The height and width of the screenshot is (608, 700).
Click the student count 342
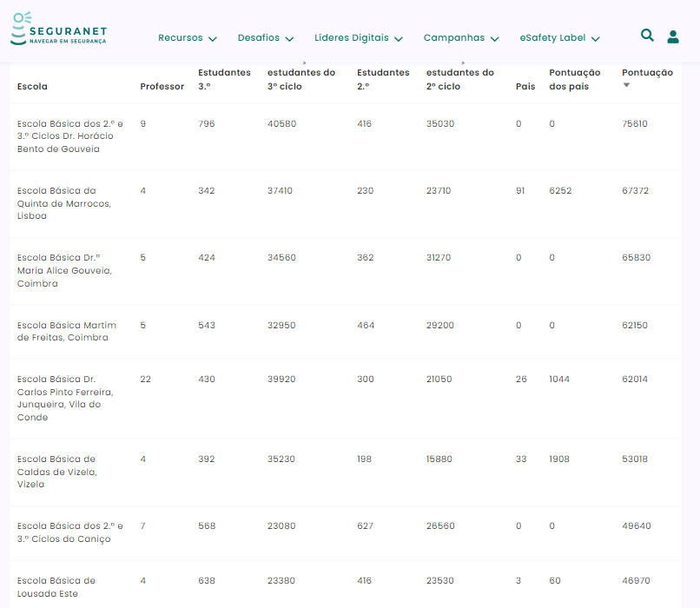[206, 190]
